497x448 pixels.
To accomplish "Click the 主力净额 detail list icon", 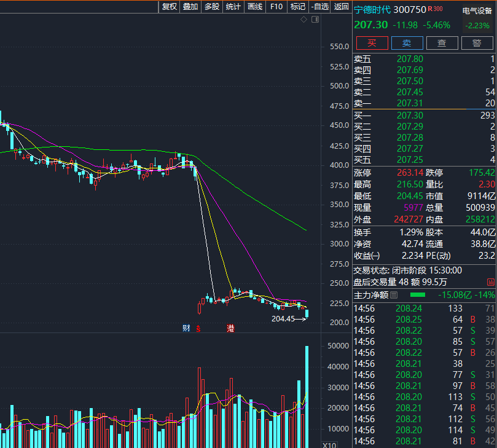I will [394, 295].
